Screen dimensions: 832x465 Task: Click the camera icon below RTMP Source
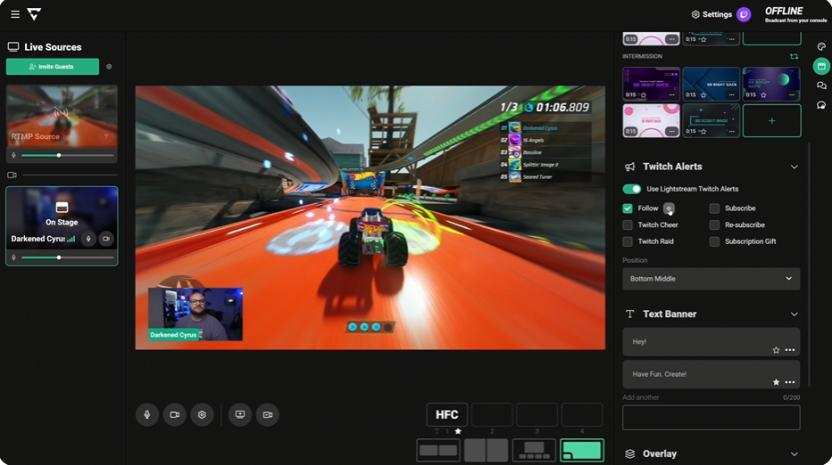pos(12,175)
